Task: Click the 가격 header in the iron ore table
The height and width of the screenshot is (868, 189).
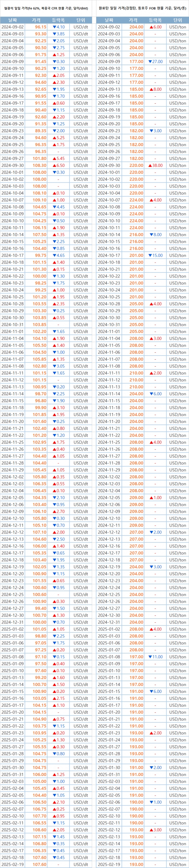Action: coord(36,20)
